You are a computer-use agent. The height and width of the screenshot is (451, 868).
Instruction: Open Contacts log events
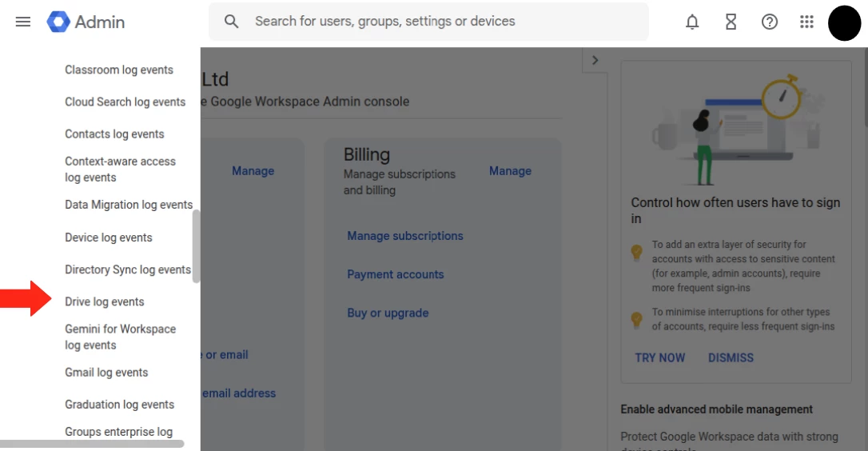coord(114,134)
